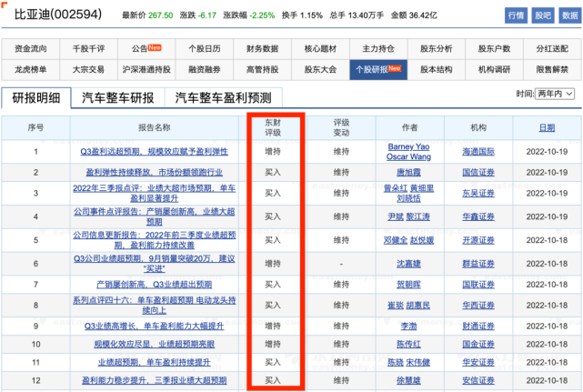
Task: Click author Oscar Wang
Action: tap(408, 157)
